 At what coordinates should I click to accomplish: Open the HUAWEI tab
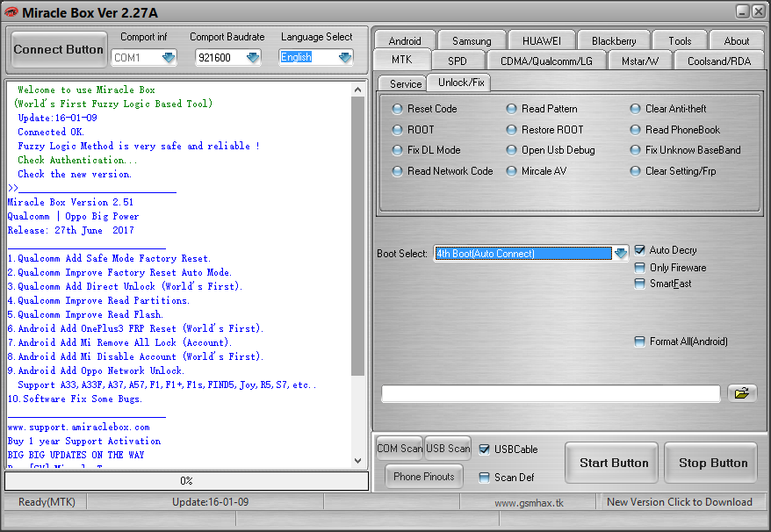542,40
